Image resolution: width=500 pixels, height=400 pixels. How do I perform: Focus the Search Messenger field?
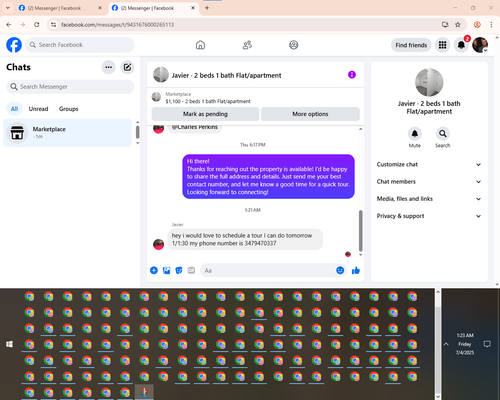click(70, 87)
